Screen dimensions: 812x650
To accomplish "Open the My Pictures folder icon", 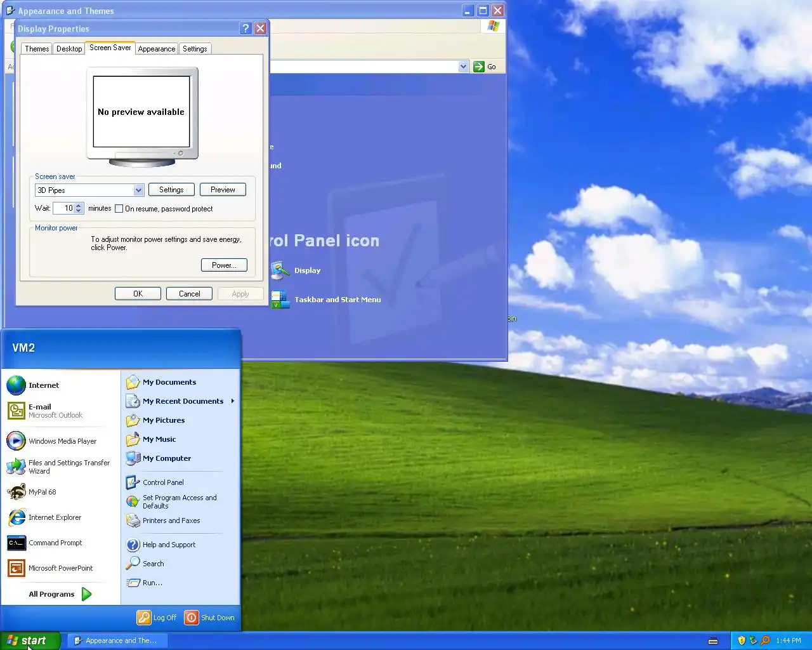I will [x=133, y=420].
